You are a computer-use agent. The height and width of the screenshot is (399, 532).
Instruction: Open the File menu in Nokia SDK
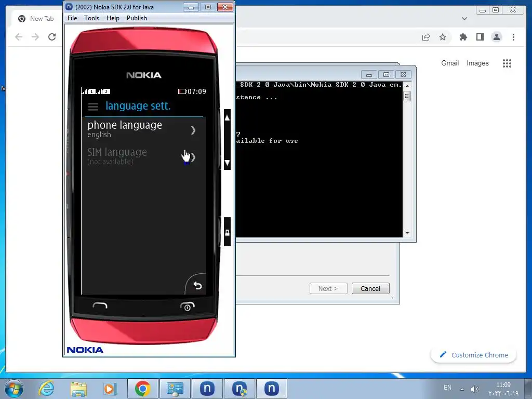point(72,18)
